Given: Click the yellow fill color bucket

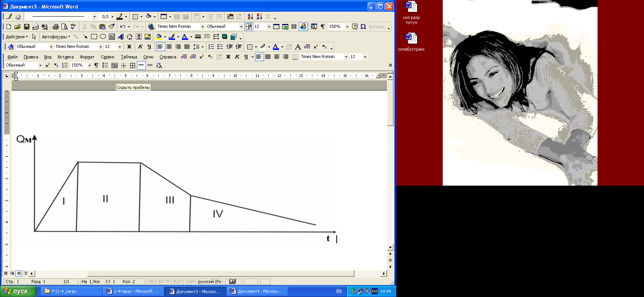Looking at the screenshot, I should point(158,37).
